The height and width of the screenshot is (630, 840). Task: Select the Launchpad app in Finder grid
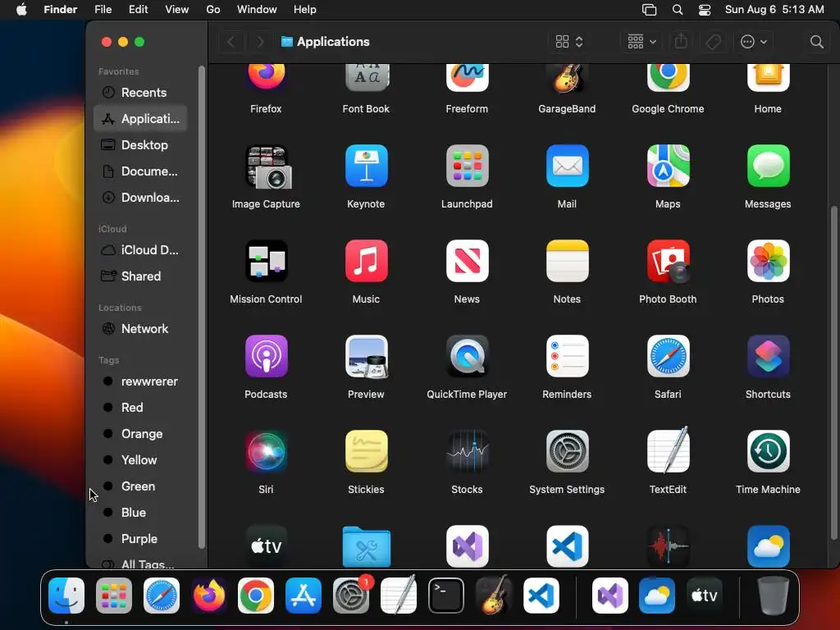467,166
